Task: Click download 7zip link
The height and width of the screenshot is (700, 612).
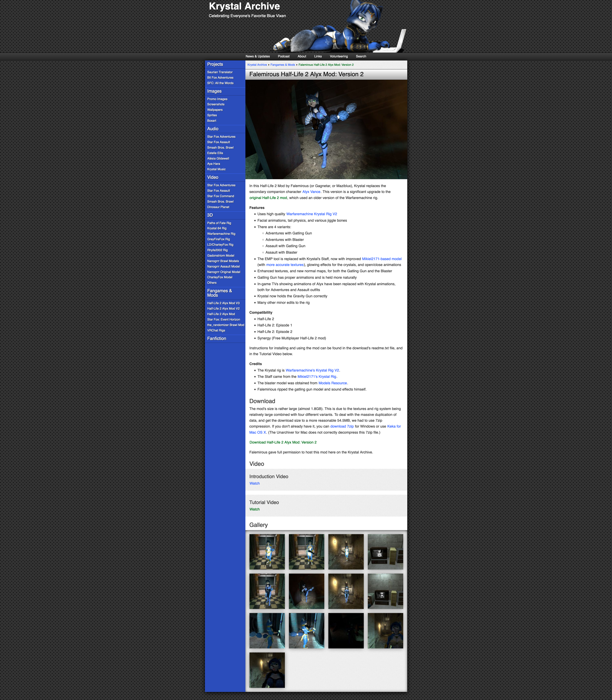Action: pos(342,427)
